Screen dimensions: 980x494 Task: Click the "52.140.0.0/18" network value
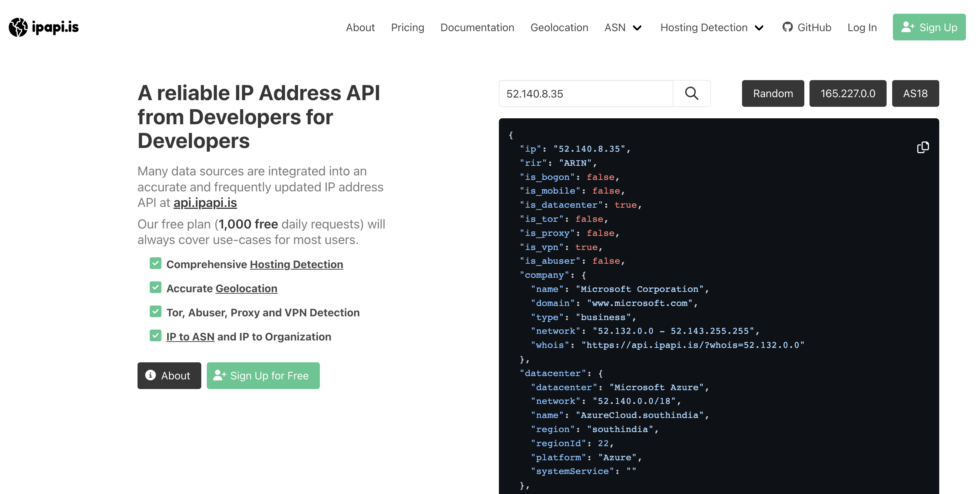pos(634,401)
